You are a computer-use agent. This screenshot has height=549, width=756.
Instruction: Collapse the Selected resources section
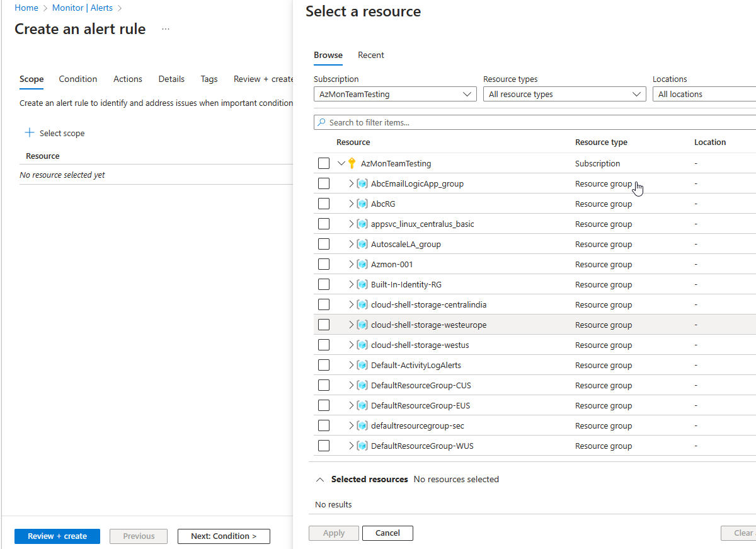319,479
